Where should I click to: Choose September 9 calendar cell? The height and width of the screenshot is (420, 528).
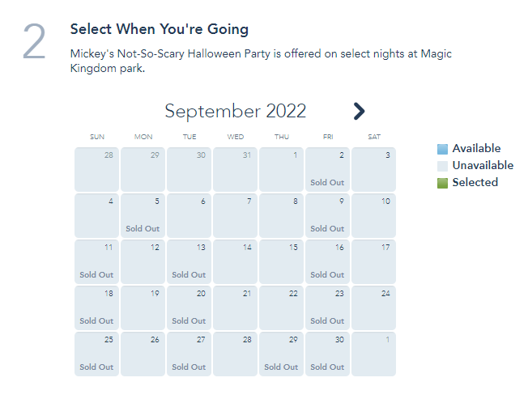click(327, 215)
